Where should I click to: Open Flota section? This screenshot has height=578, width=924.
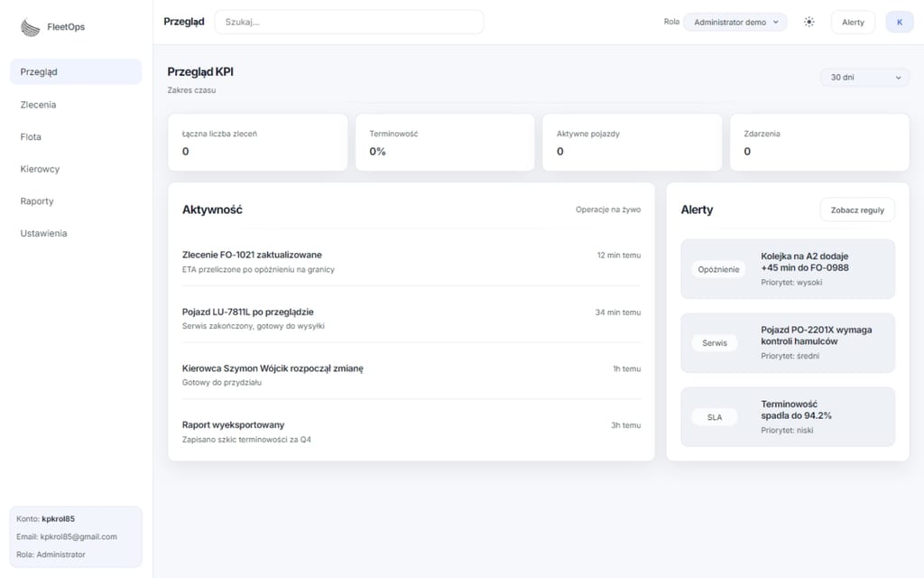[x=76, y=137]
